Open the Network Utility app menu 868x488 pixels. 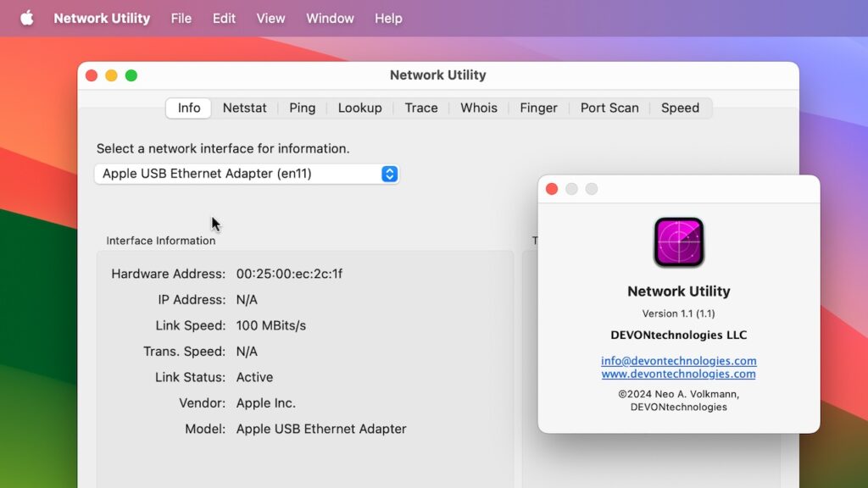pos(102,19)
